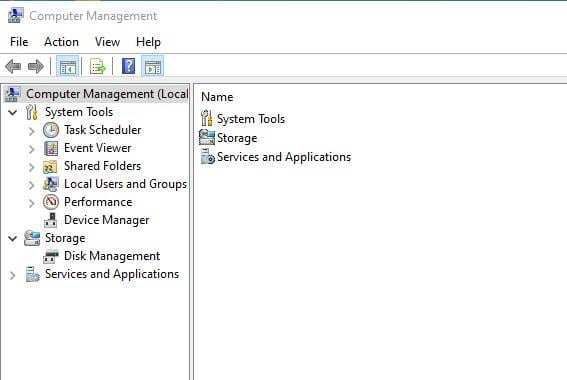Collapse the Storage tree node
The image size is (567, 380).
(13, 239)
